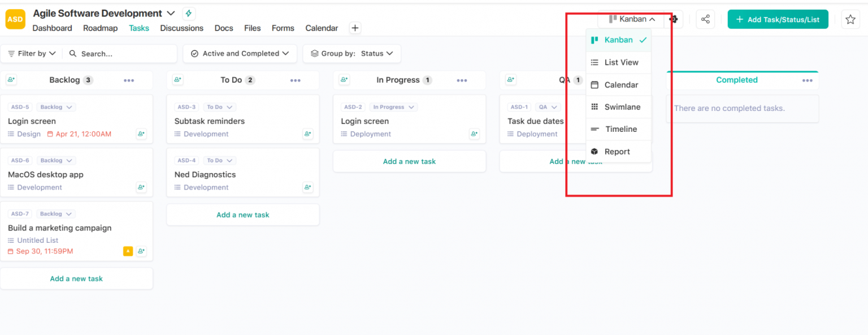
Task: Change status dropdown on ASD-3 card
Action: (219, 107)
